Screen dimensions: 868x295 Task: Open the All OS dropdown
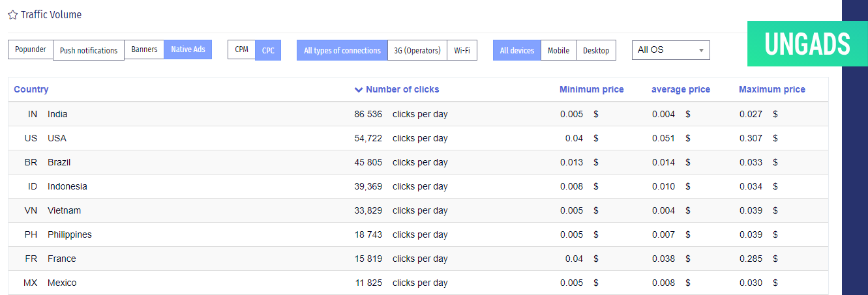[670, 49]
